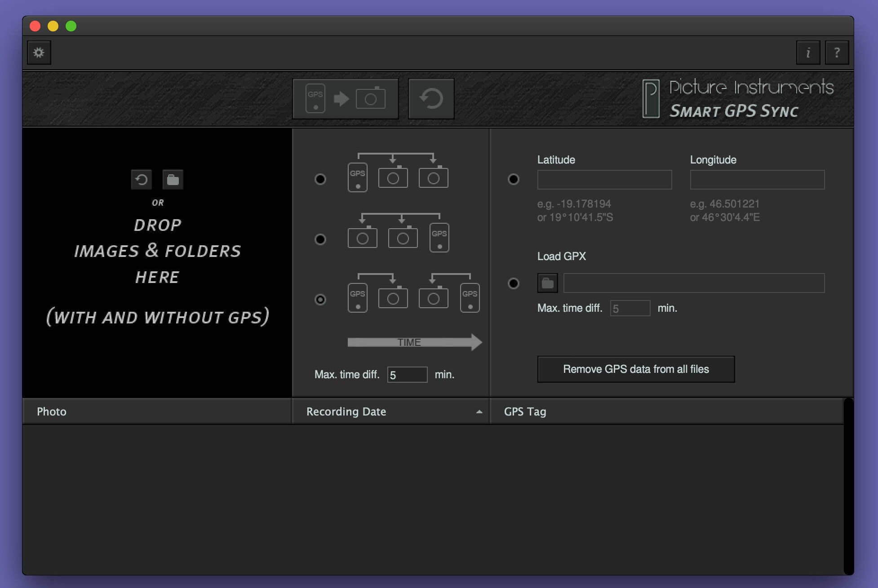Click the 'e.g. -19.178194' hint text
Screen dimensions: 878x588
[574, 204]
